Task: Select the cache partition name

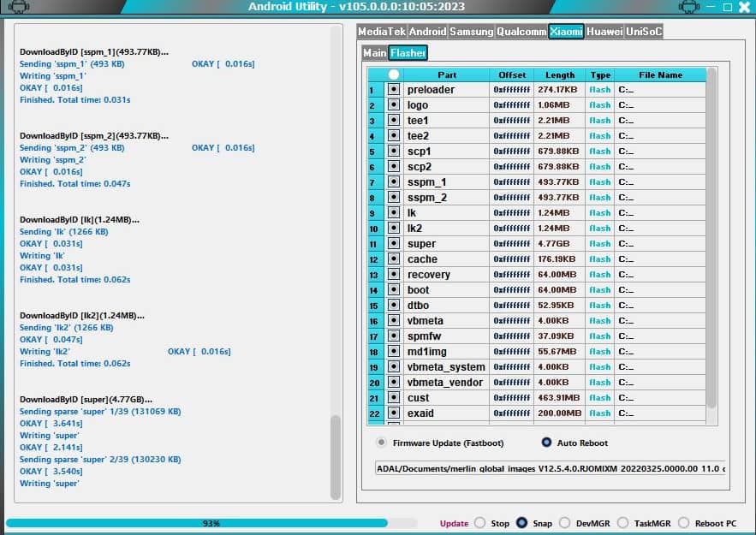Action: 422,259
